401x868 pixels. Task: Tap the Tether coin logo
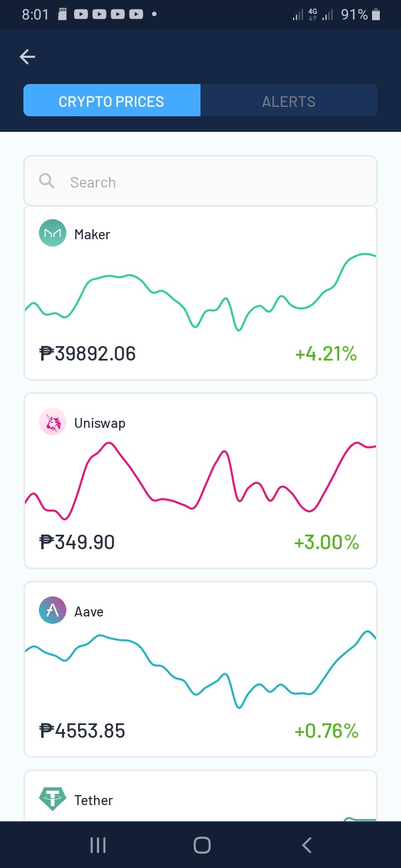(x=52, y=799)
